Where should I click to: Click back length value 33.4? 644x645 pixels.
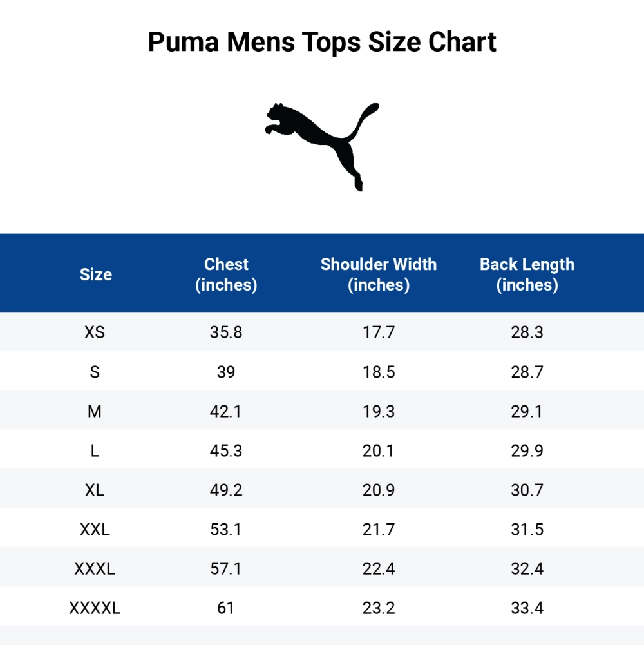527,608
